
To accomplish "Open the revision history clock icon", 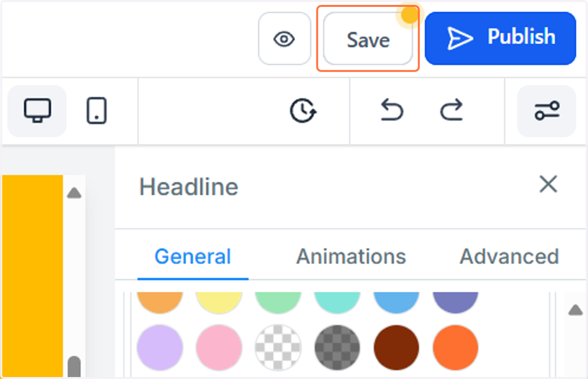I will point(303,111).
